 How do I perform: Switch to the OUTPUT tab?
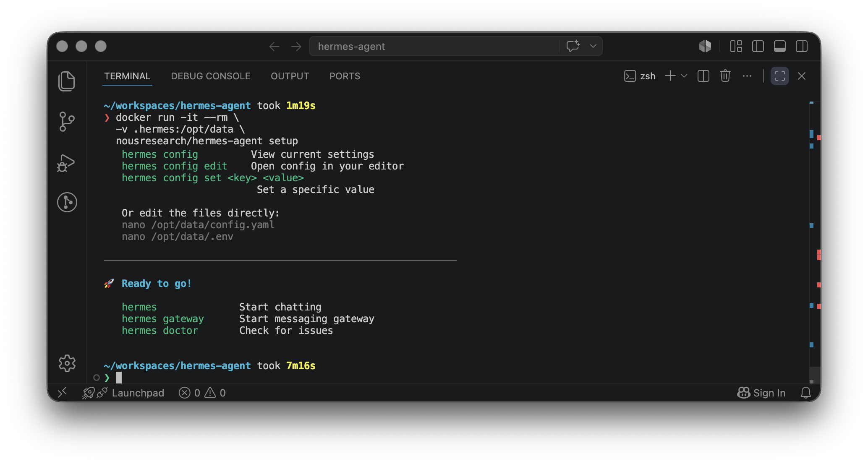click(290, 76)
